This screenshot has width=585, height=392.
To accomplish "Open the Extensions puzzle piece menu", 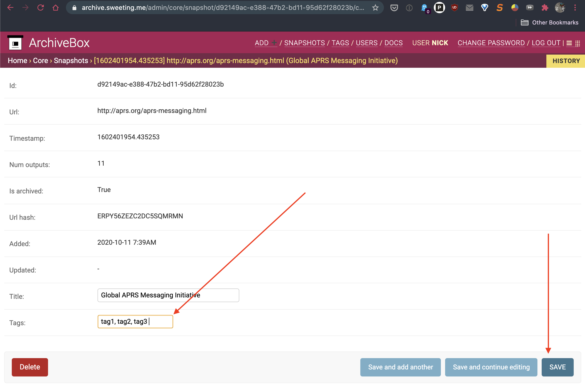I will pyautogui.click(x=545, y=8).
